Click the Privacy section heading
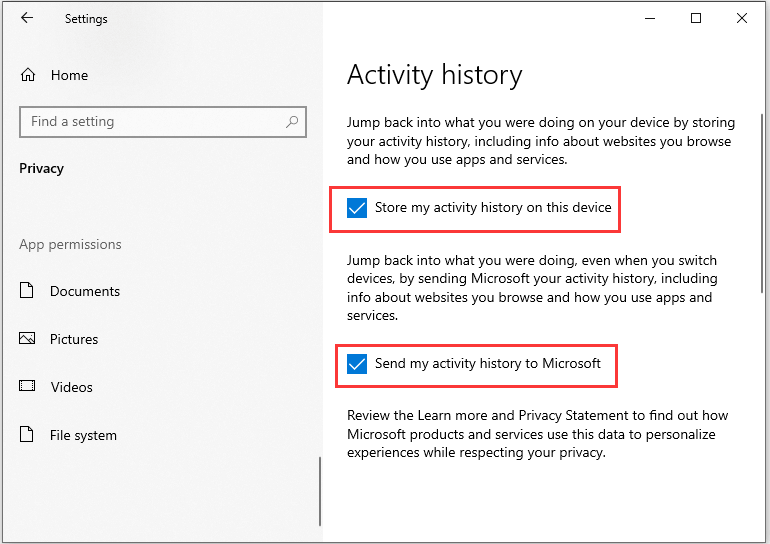Viewport: 770px width, 544px height. [42, 168]
